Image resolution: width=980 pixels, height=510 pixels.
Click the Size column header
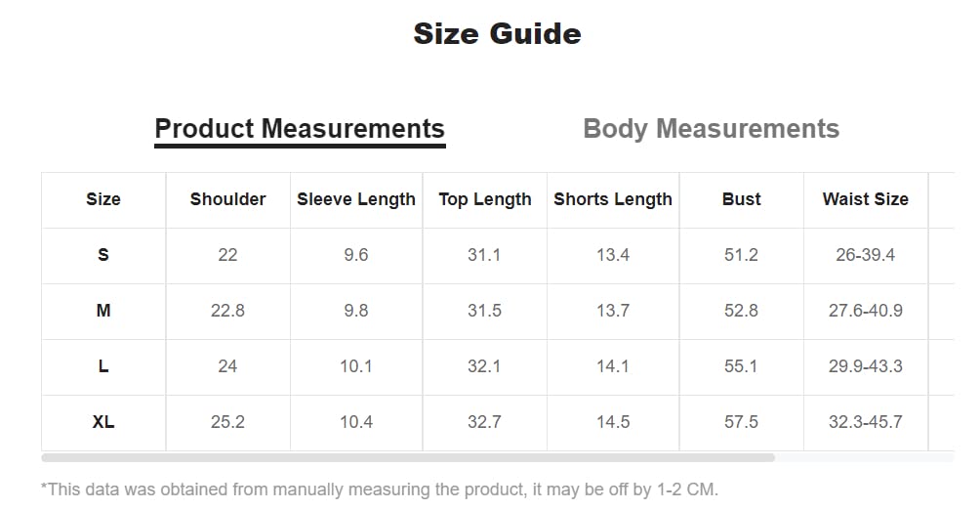tap(103, 199)
